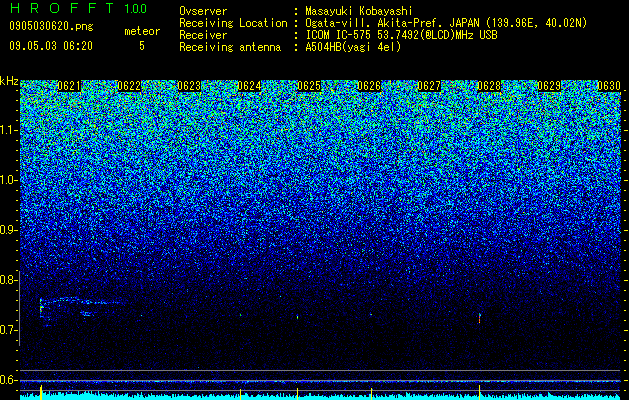
Task: Click the yellow meteor tick below 0628
Action: click(x=479, y=392)
